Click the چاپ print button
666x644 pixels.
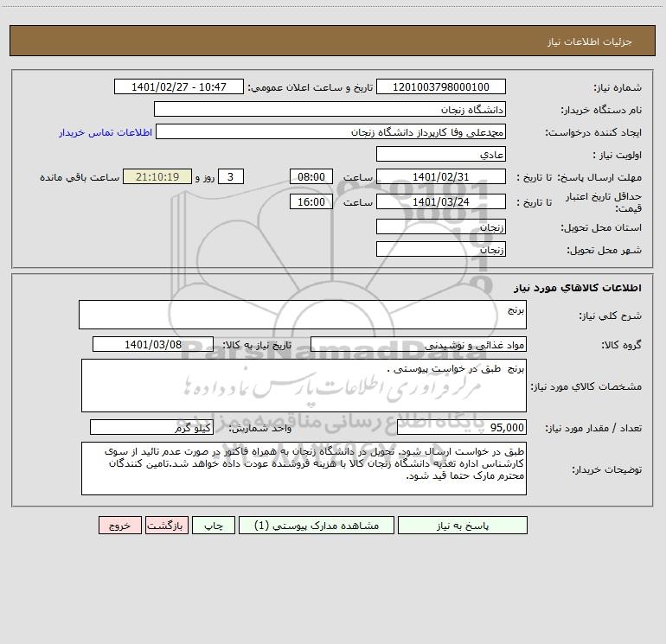pos(214,525)
